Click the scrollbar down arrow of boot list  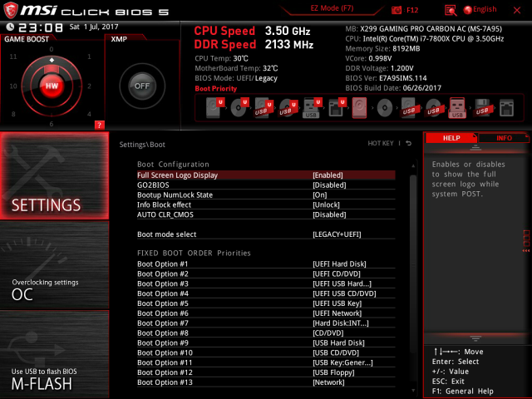point(413,391)
